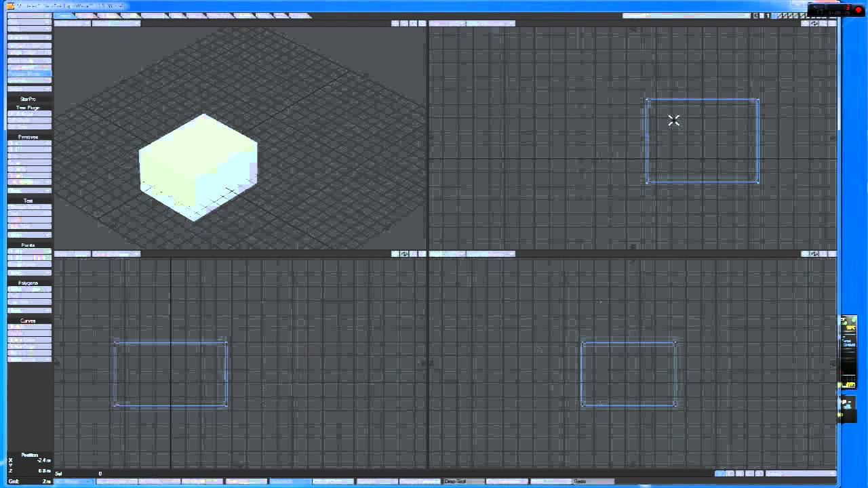Screen dimensions: 868x488
Task: Open the perspective viewport view type dropdown
Action: [72, 23]
